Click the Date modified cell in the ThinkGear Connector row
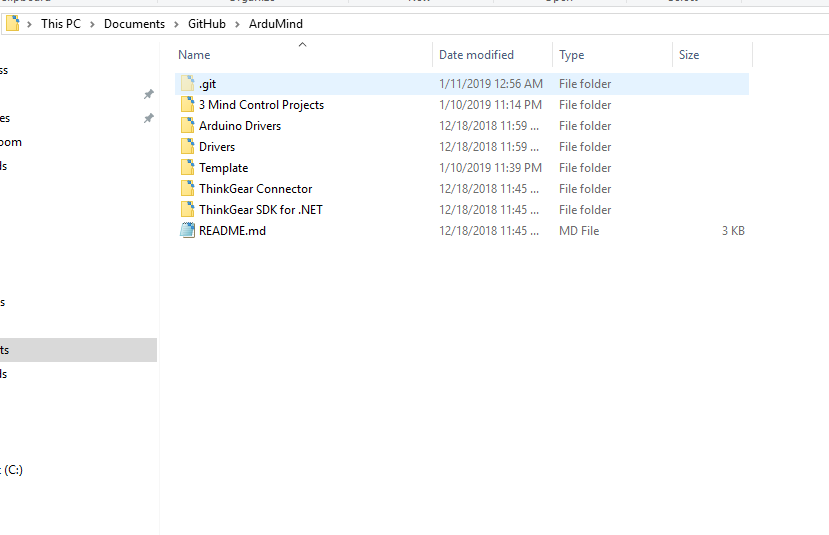The width and height of the screenshot is (829, 535). pyautogui.click(x=489, y=189)
